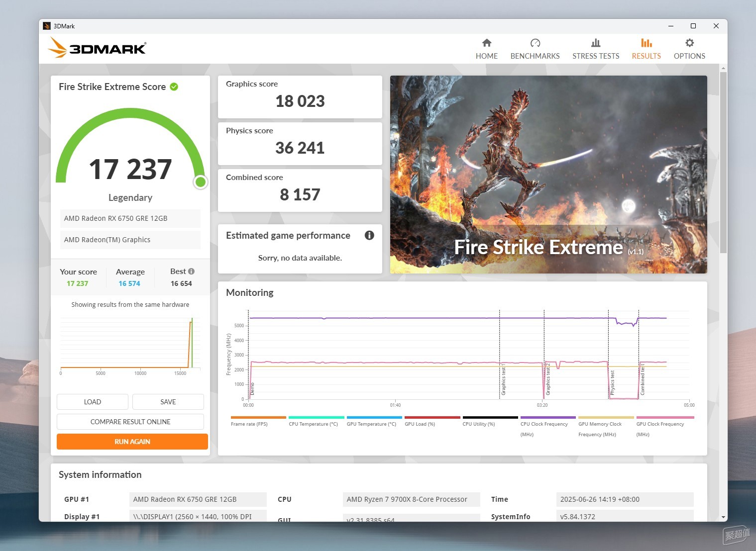Toggle CPU Temperature legend item

click(x=316, y=422)
